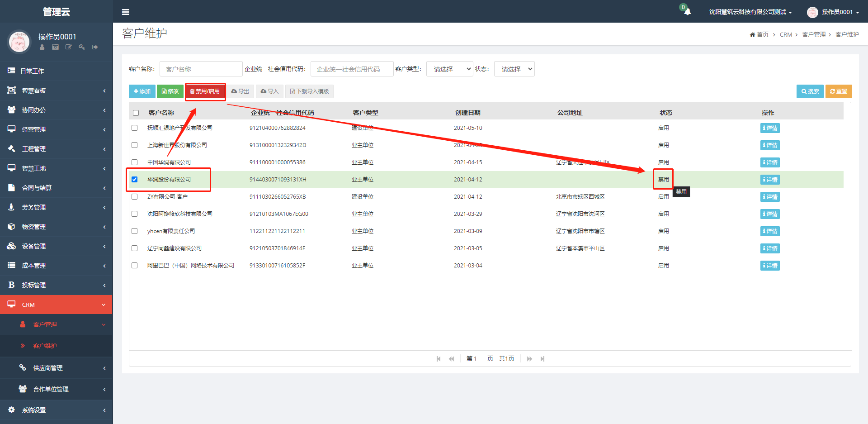Go to the first page pagination icon
868x424 pixels.
[x=439, y=359]
